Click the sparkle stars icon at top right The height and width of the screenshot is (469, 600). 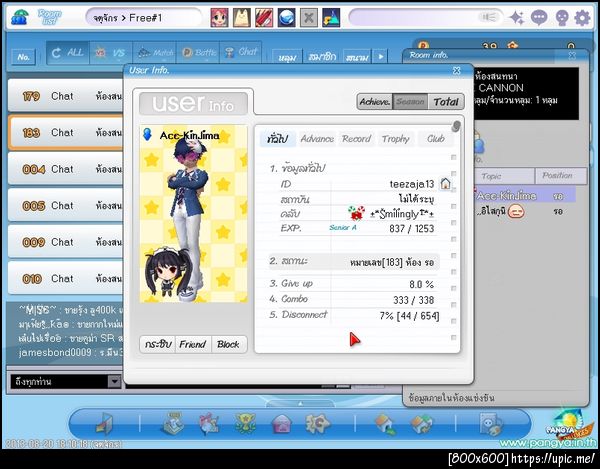pos(517,18)
